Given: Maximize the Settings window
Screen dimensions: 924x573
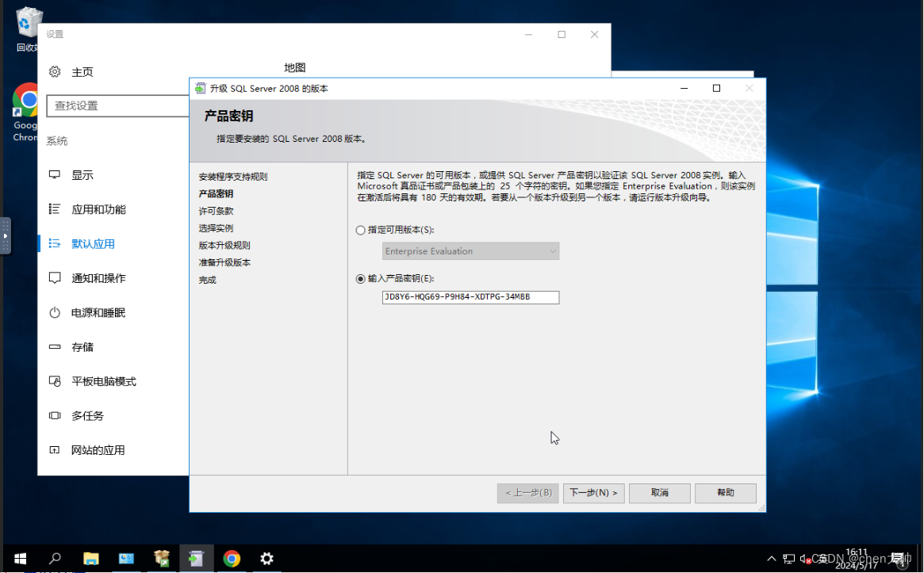Looking at the screenshot, I should tap(562, 35).
